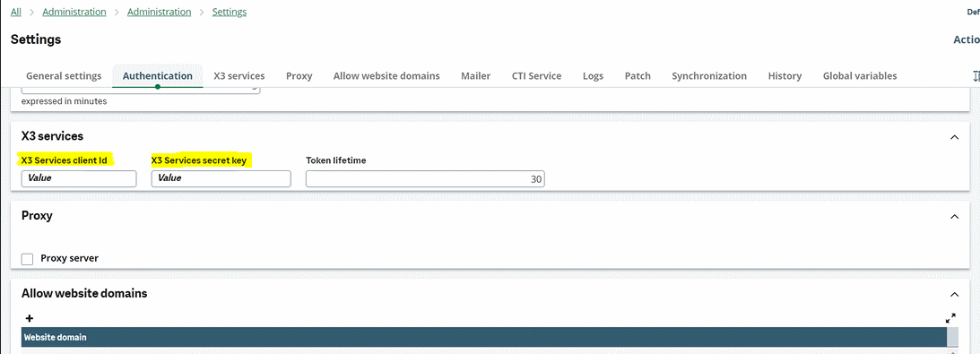980x354 pixels.
Task: Select the Website domain column header
Action: click(x=484, y=337)
